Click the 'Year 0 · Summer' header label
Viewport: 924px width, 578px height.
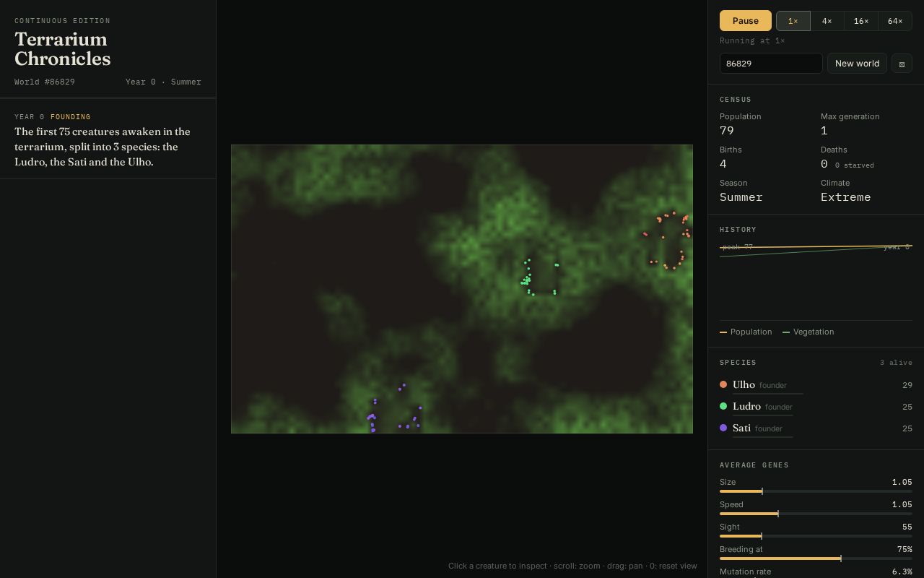coord(163,82)
